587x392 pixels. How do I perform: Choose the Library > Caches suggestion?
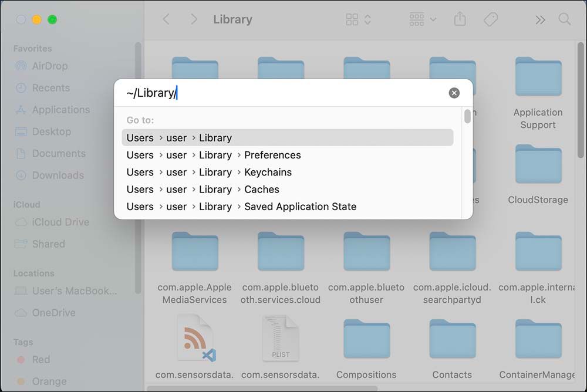click(x=288, y=190)
